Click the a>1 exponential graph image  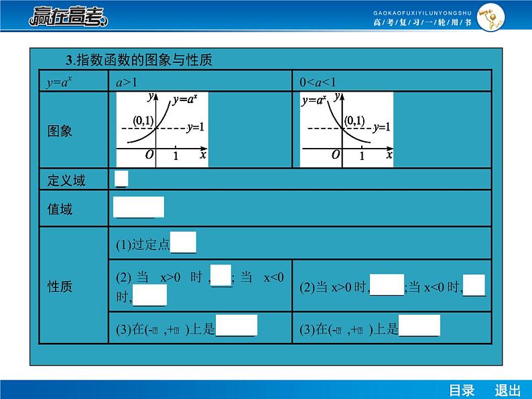[162, 129]
